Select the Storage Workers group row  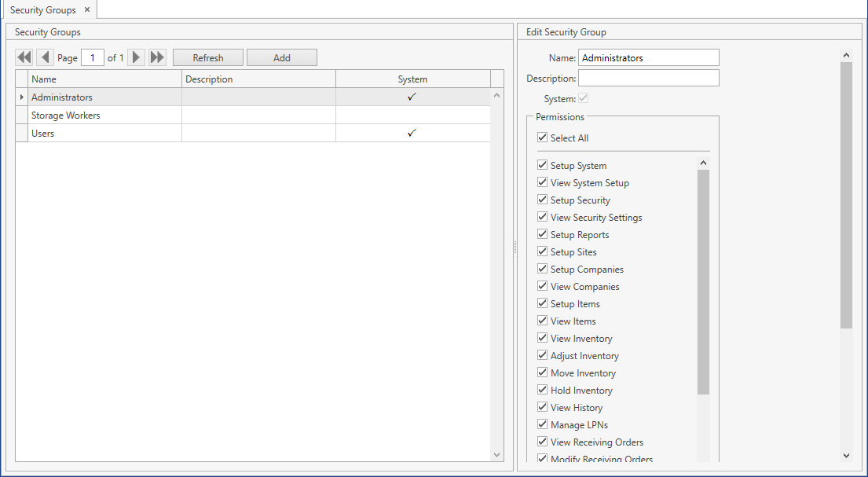click(66, 115)
